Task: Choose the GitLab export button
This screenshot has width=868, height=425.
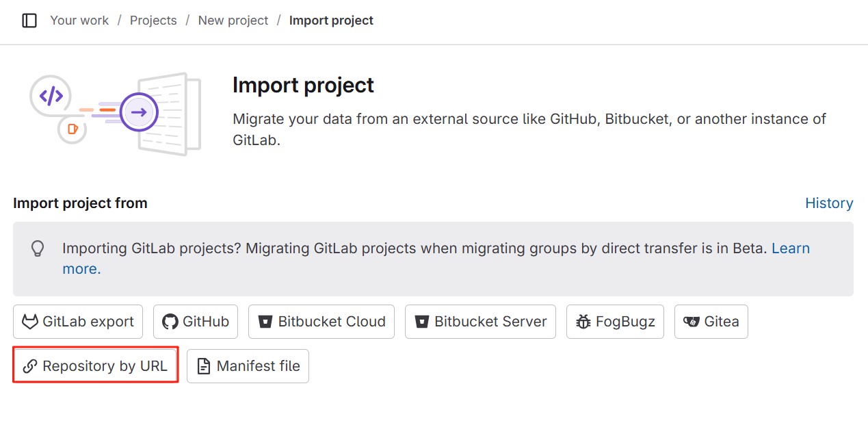Action: 78,322
